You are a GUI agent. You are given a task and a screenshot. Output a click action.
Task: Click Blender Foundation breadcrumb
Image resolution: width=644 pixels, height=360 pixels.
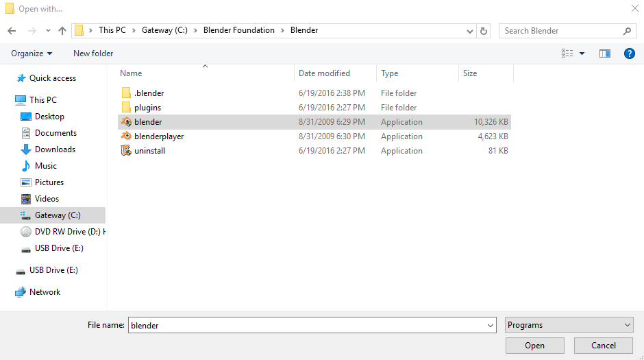click(238, 30)
